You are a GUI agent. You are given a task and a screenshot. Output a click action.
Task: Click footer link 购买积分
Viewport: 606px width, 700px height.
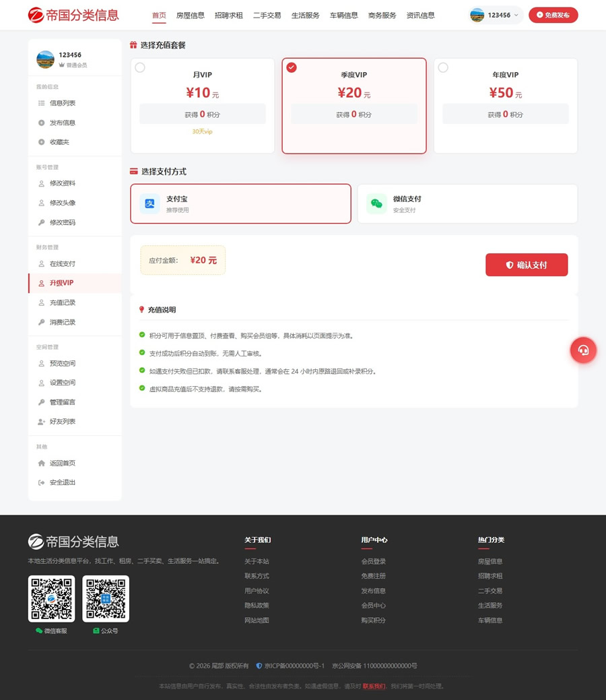[x=374, y=620]
